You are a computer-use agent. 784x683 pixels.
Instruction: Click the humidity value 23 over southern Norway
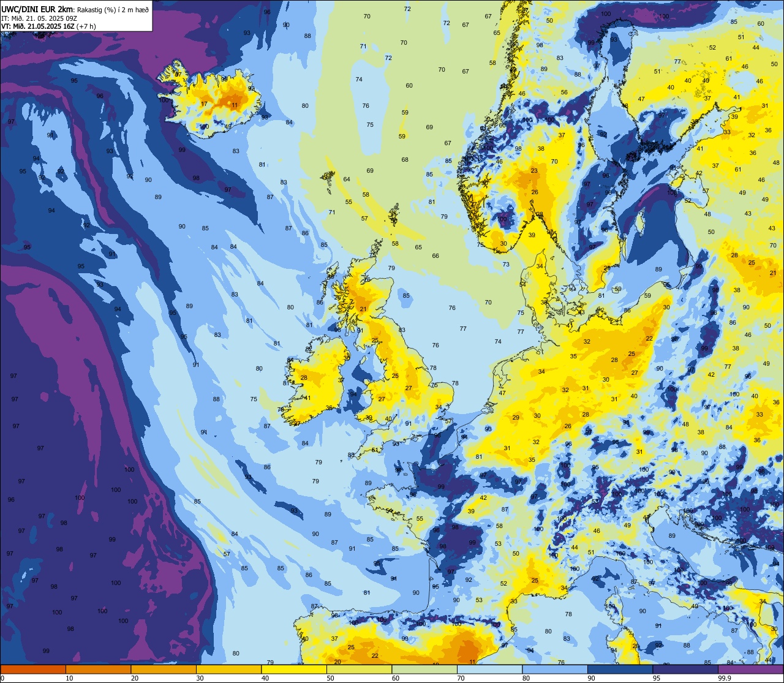[x=534, y=171]
